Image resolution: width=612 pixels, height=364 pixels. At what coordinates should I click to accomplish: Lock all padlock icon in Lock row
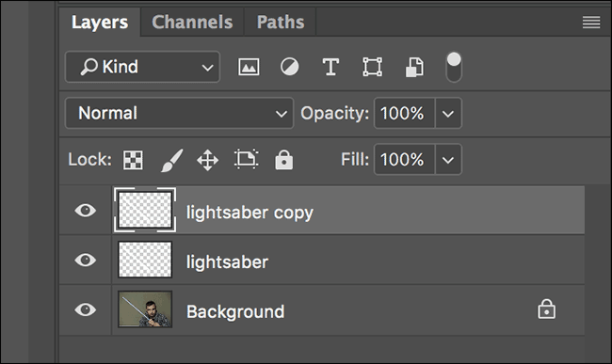coord(283,160)
